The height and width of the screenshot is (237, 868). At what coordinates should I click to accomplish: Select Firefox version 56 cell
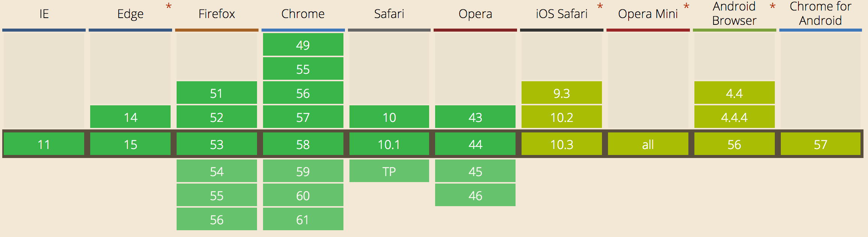(x=217, y=219)
